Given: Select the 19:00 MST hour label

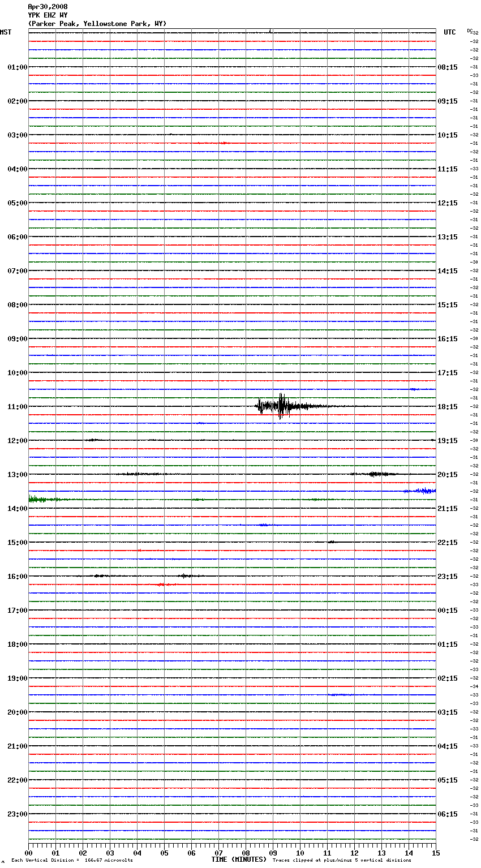Looking at the screenshot, I should coord(17,678).
